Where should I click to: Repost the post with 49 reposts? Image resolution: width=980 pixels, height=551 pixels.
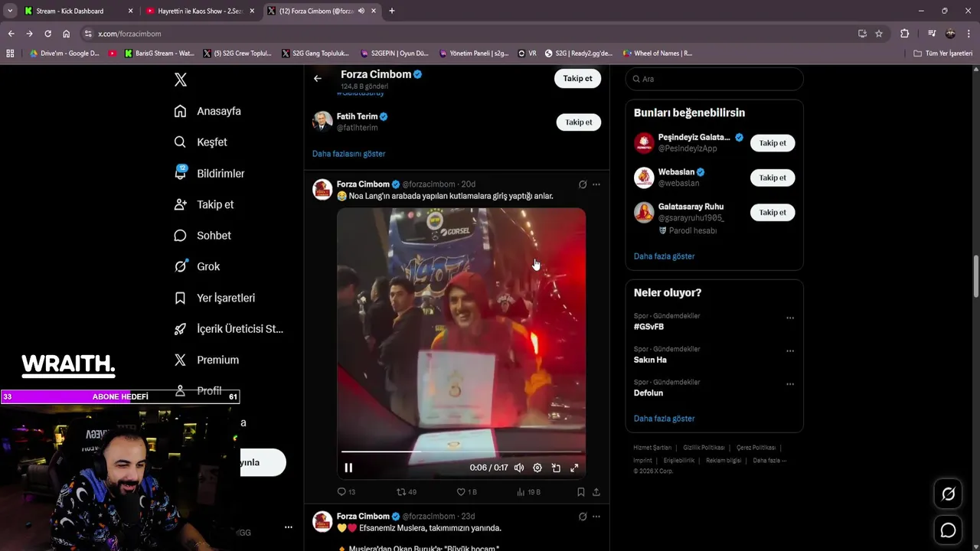tap(406, 492)
